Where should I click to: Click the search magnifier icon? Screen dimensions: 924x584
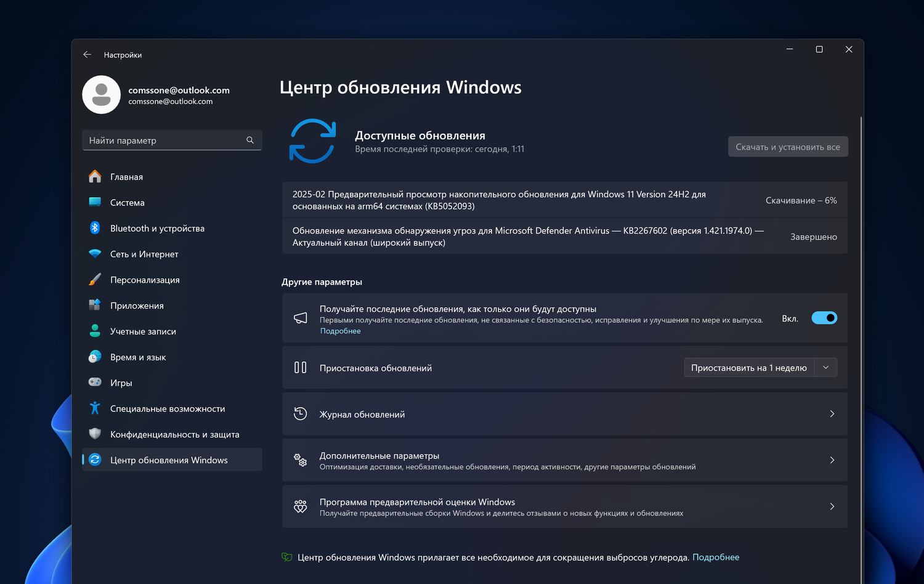250,140
